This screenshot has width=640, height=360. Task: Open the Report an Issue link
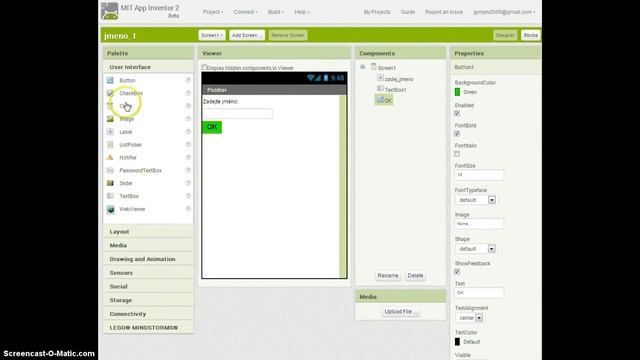click(x=444, y=12)
